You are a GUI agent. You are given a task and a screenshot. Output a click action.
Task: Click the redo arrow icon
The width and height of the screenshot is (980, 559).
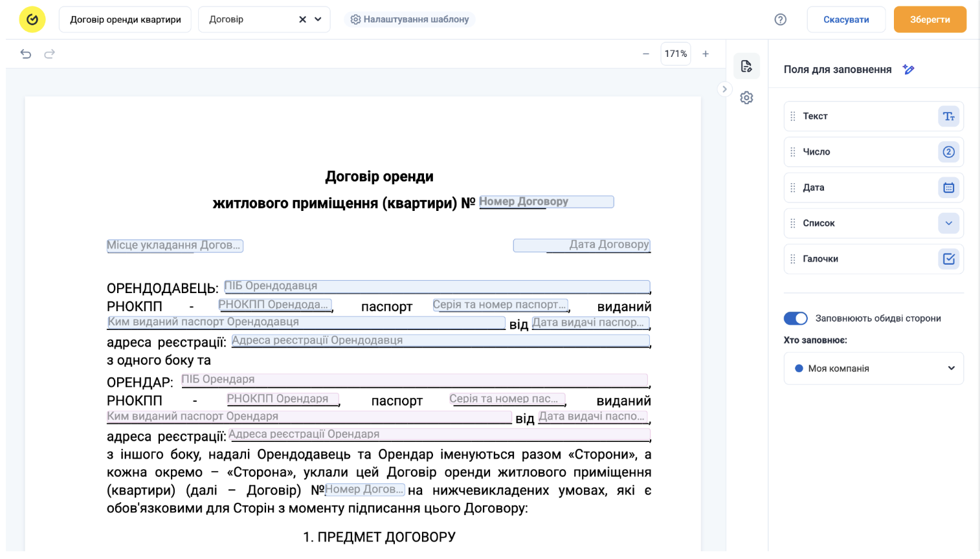[x=49, y=54]
